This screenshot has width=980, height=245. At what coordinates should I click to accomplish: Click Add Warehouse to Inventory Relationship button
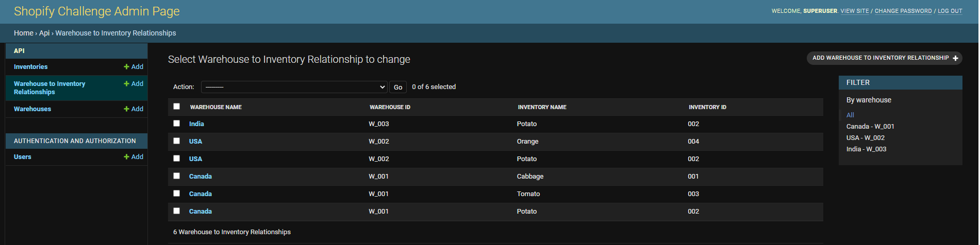click(x=885, y=58)
